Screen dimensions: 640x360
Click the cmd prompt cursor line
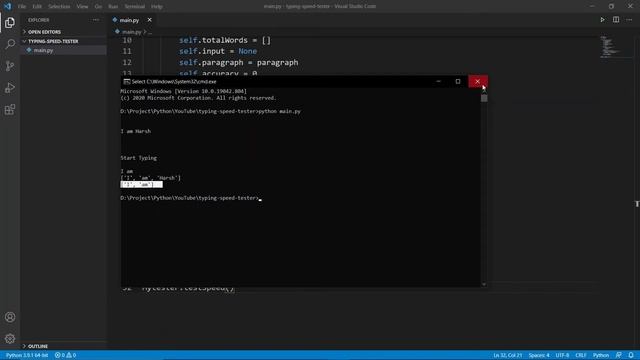pos(191,198)
